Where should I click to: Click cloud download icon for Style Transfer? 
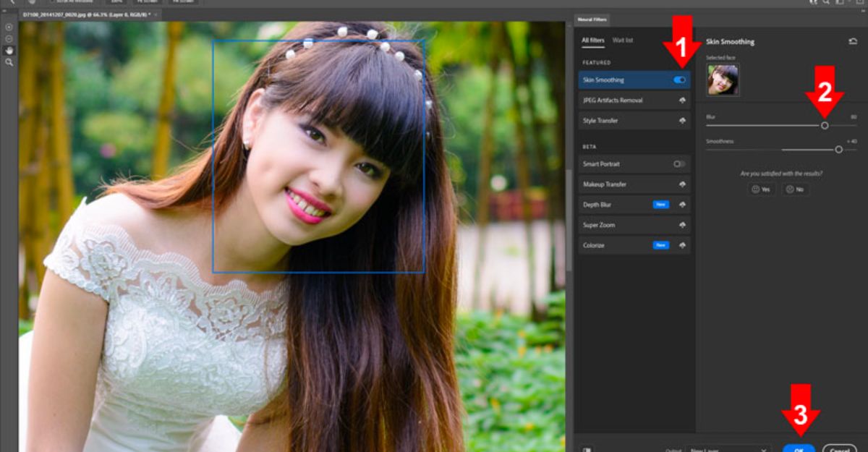681,121
